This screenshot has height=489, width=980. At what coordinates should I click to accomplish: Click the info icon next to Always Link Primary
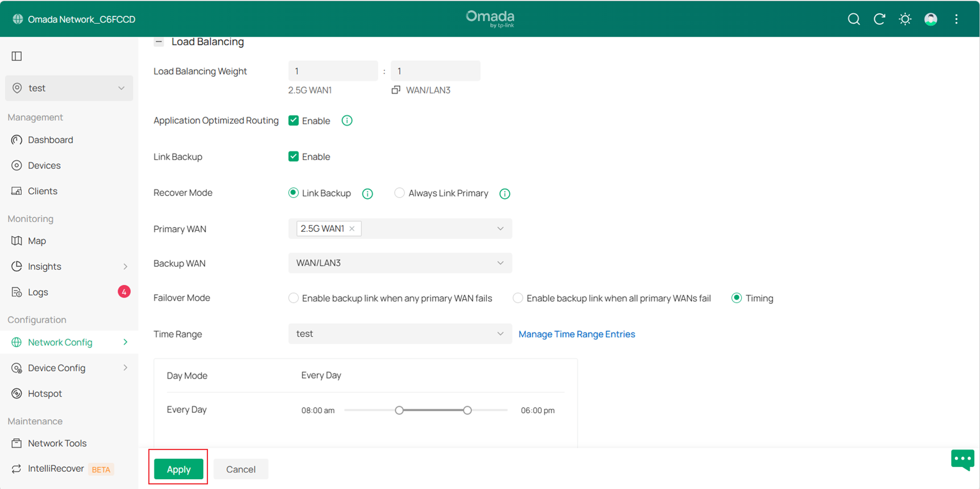(504, 194)
